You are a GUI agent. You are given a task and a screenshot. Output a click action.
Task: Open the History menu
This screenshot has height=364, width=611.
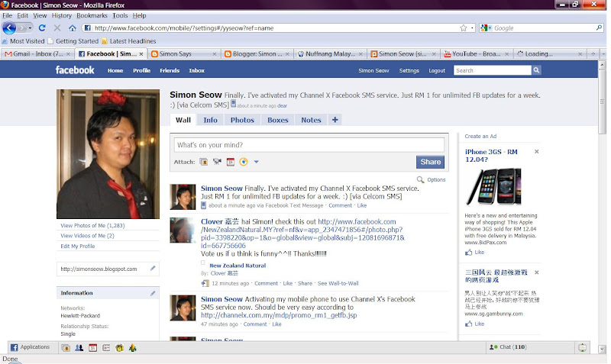pyautogui.click(x=62, y=15)
